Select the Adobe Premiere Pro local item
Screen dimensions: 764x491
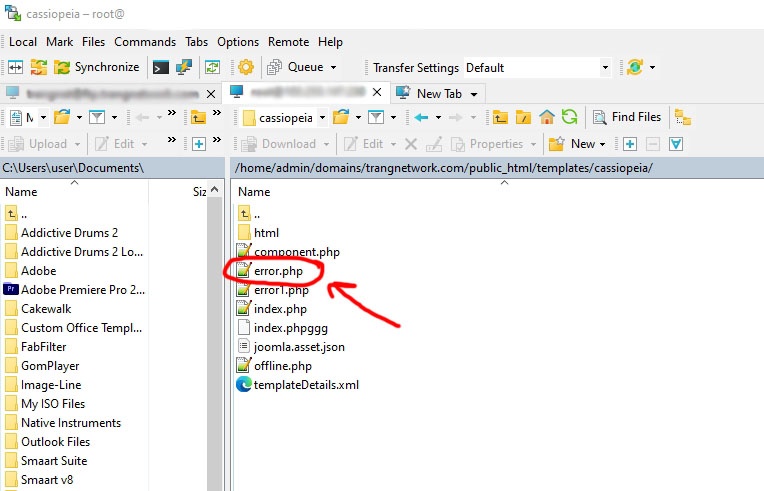coord(83,290)
